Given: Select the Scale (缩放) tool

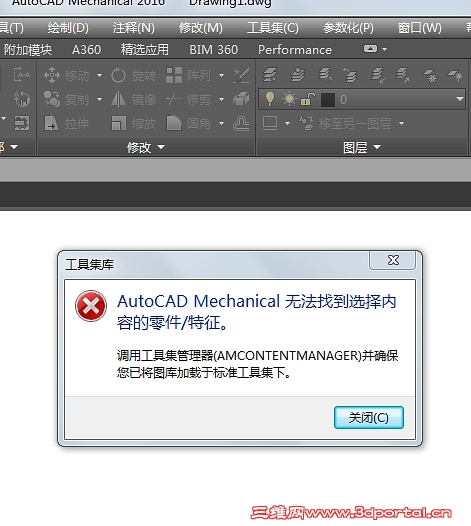Looking at the screenshot, I should coord(134,123).
